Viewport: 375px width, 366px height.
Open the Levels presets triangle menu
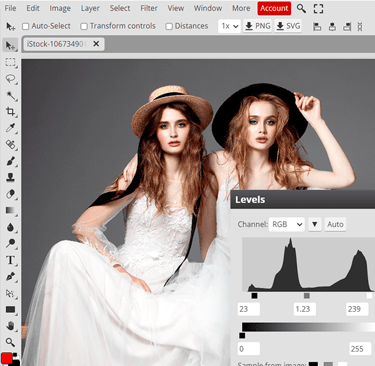pos(314,224)
